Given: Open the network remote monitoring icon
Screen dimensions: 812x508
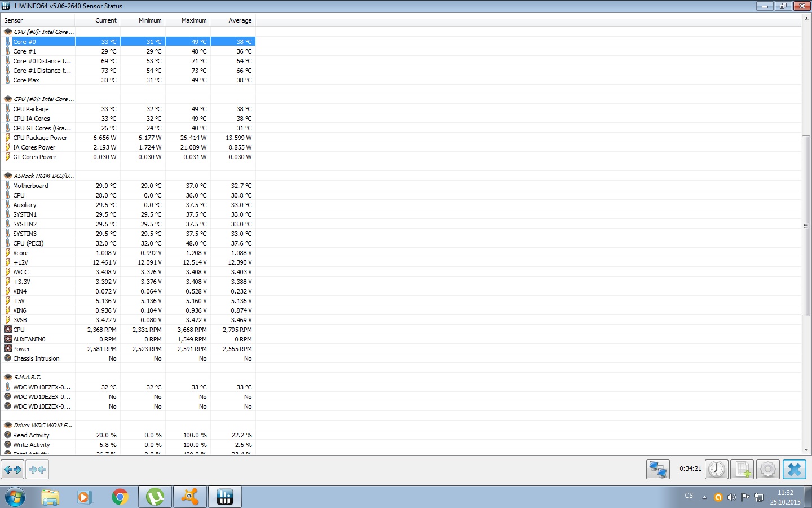Looking at the screenshot, I should click(x=658, y=469).
